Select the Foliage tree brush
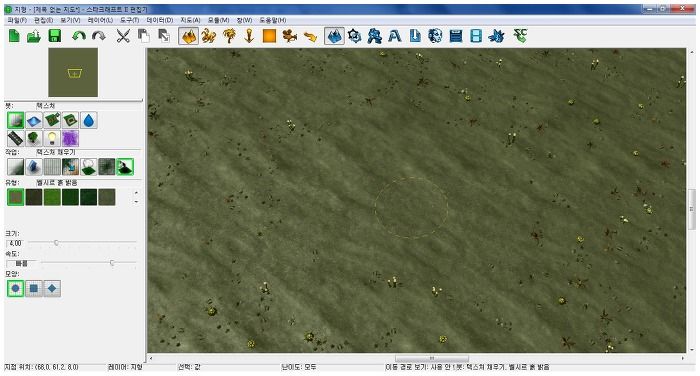Screen dimensions: 700x376 point(34,138)
